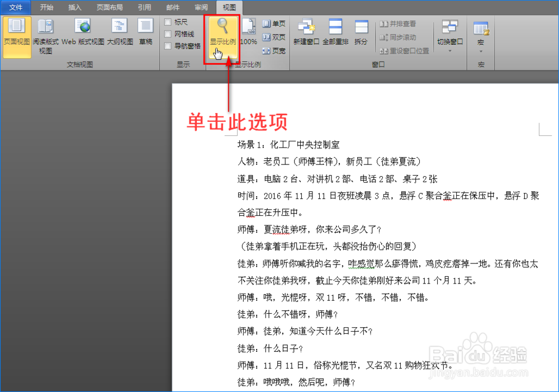Click the line 徒弟：什么不错呀，师傅？

tap(287, 314)
